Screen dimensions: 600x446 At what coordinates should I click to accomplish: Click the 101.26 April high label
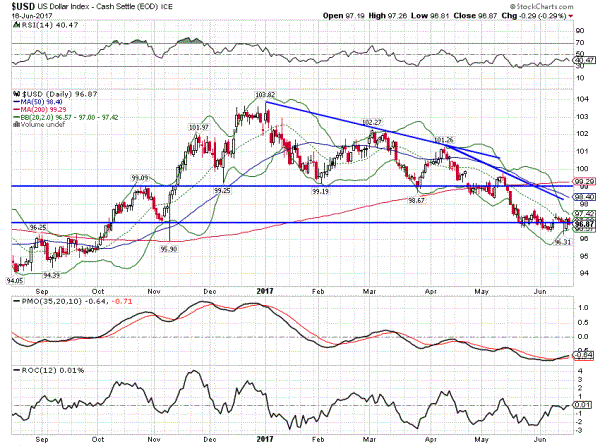pyautogui.click(x=445, y=140)
